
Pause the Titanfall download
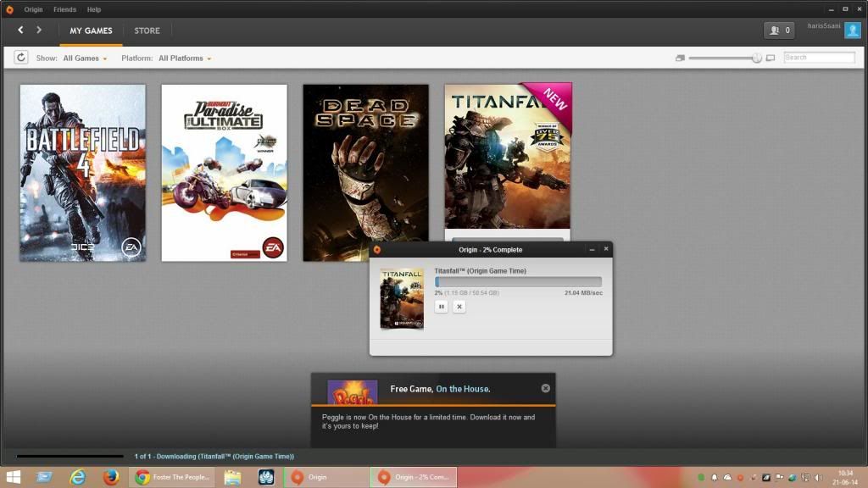click(441, 307)
